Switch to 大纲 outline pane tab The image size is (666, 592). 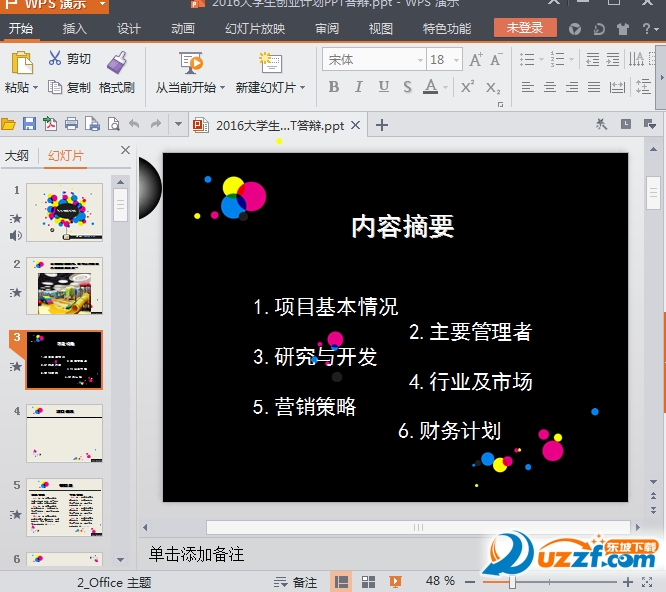point(17,155)
